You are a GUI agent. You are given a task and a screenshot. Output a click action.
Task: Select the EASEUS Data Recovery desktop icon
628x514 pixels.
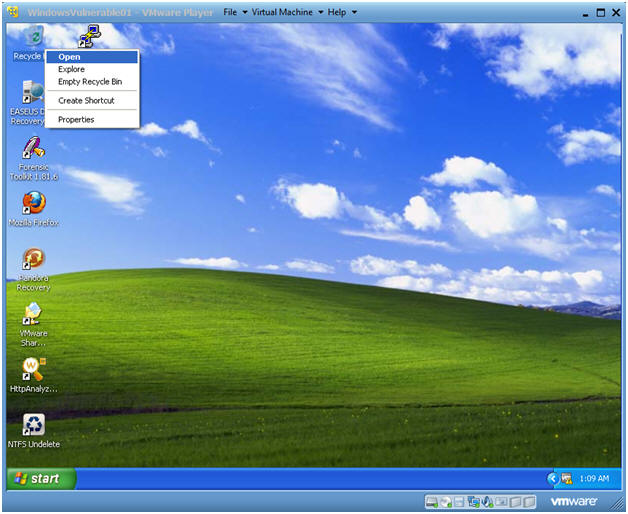point(32,91)
